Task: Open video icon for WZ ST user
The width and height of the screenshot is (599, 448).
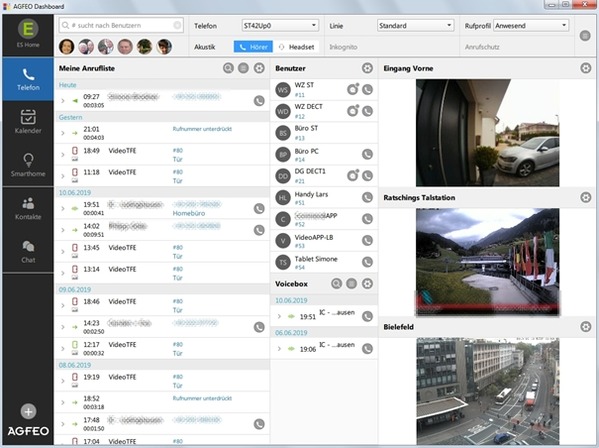Action: 353,89
